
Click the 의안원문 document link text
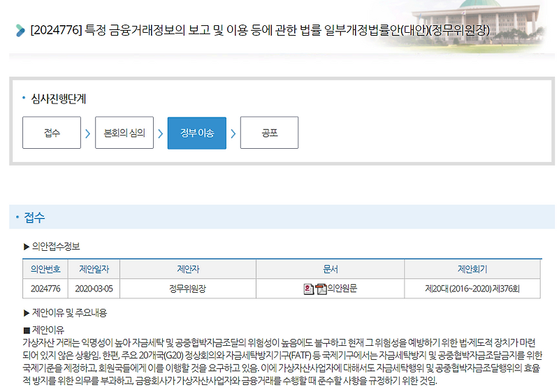click(x=342, y=289)
